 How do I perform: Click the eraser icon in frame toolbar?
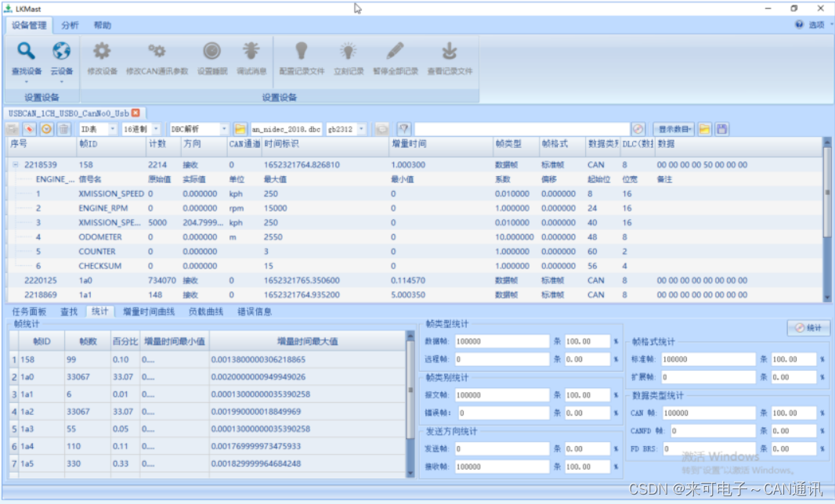[x=29, y=129]
